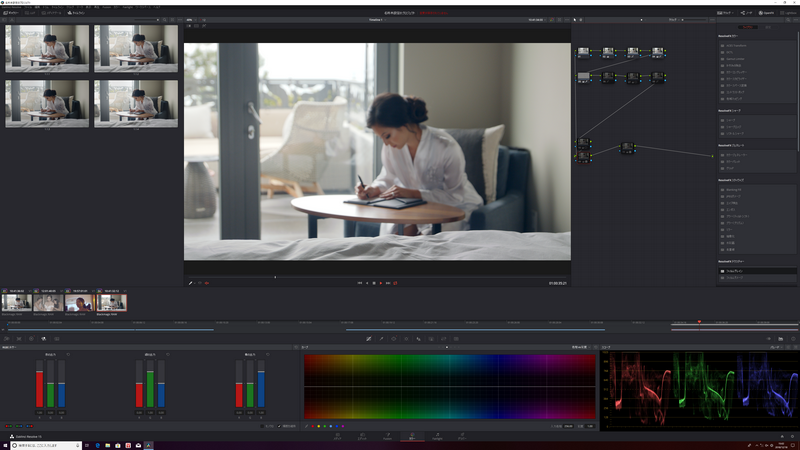Screen dimensions: 800x450
Task: Open the Timeline 1 name dropdown
Action: [x=377, y=20]
